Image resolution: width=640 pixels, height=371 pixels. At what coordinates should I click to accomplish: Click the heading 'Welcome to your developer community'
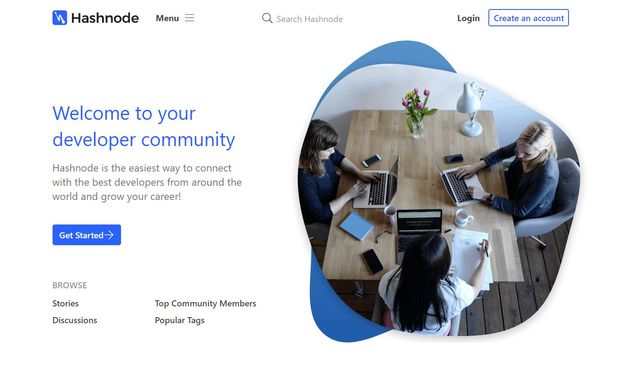click(x=144, y=126)
